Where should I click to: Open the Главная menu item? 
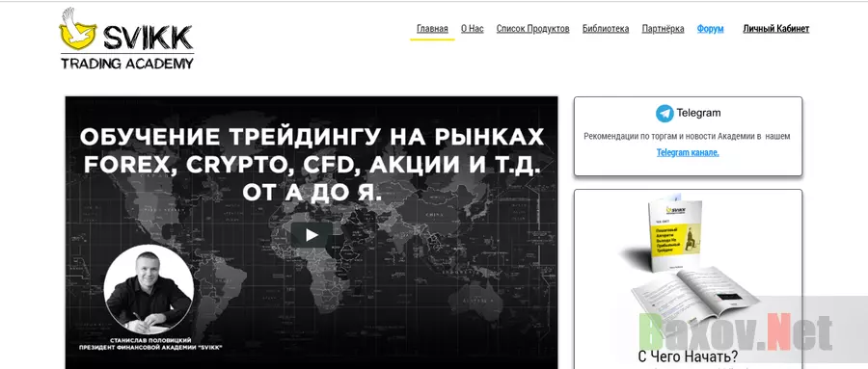(x=432, y=29)
